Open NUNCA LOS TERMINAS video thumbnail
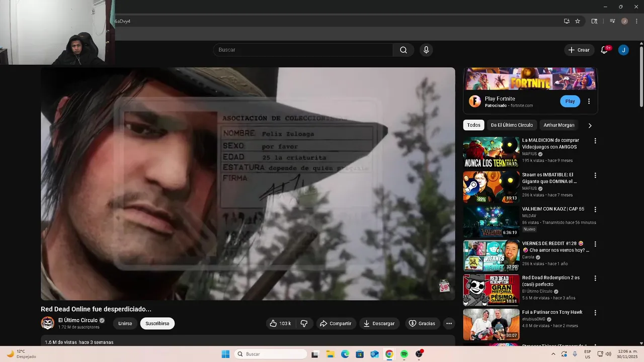This screenshot has width=644, height=362. (x=491, y=152)
